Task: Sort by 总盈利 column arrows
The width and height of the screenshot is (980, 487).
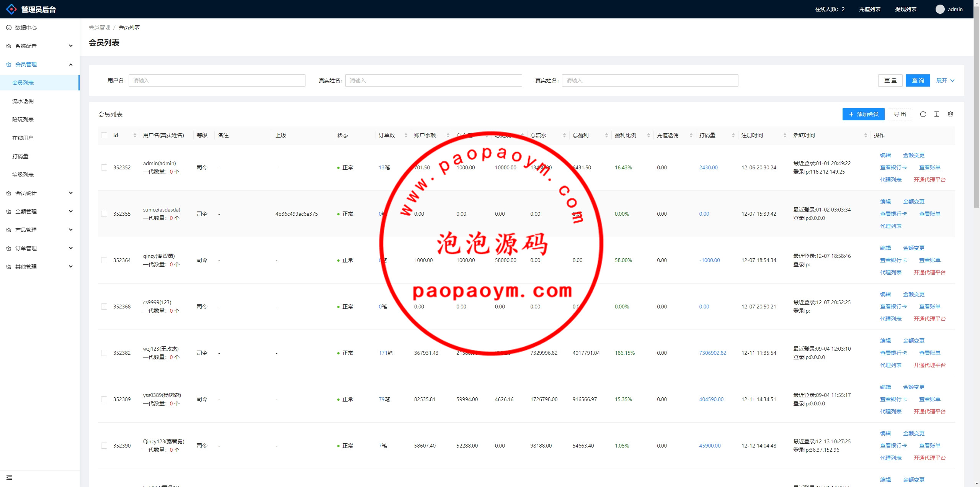Action: (x=606, y=135)
